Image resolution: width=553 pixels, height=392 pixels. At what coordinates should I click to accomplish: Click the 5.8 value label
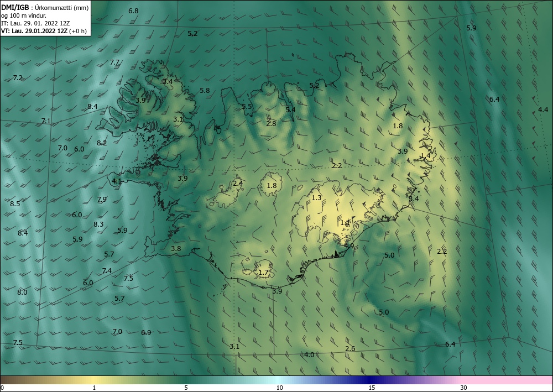[205, 91]
